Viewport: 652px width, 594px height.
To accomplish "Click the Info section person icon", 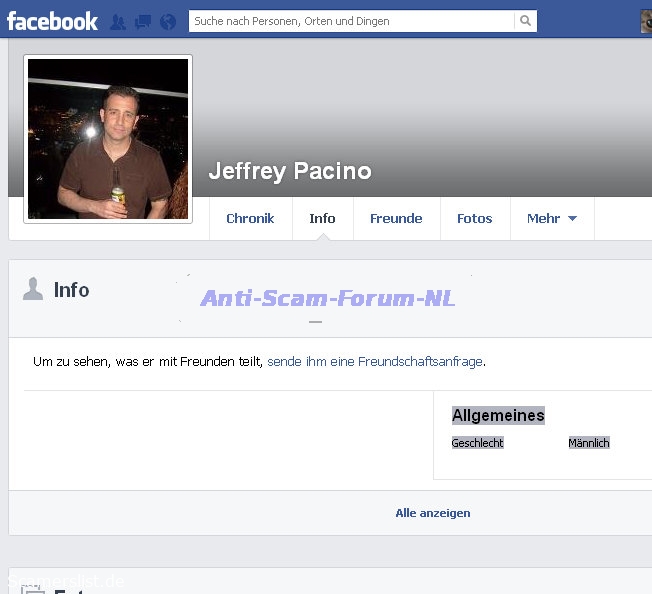I will (33, 290).
